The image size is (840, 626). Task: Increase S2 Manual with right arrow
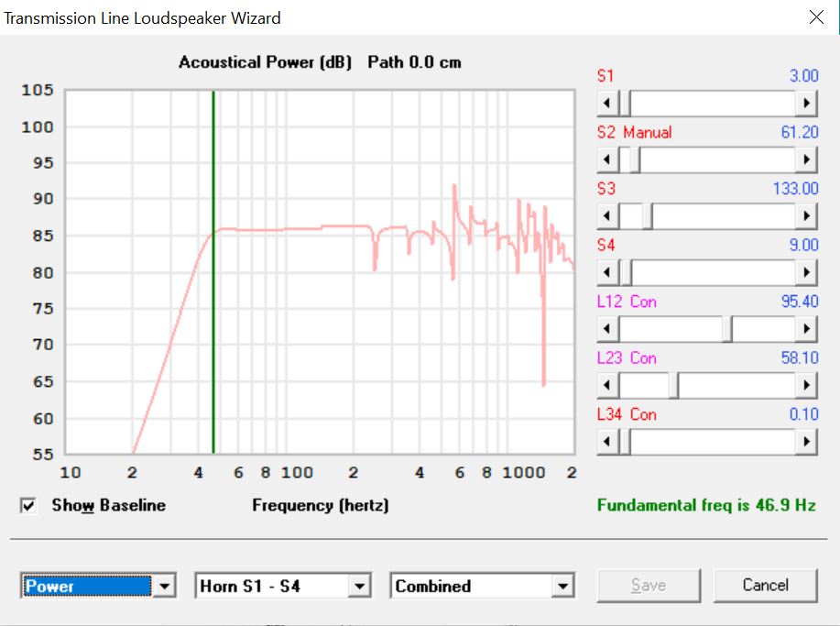(806, 159)
